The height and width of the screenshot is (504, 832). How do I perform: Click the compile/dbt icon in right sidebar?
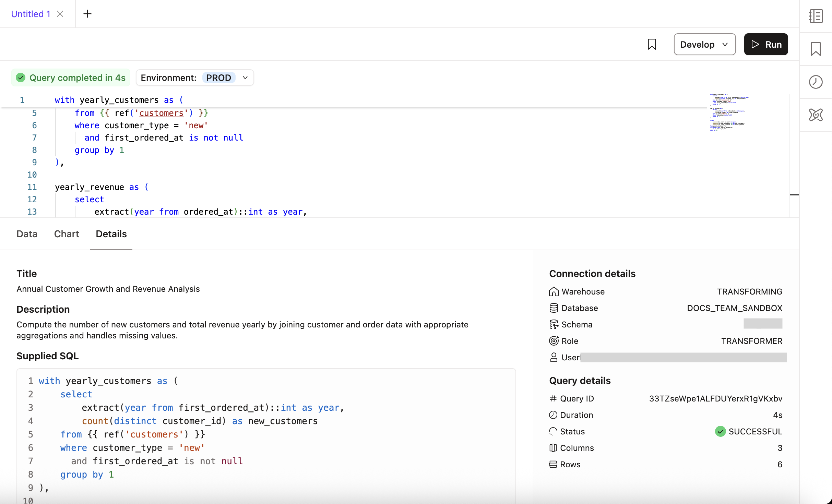tap(816, 115)
